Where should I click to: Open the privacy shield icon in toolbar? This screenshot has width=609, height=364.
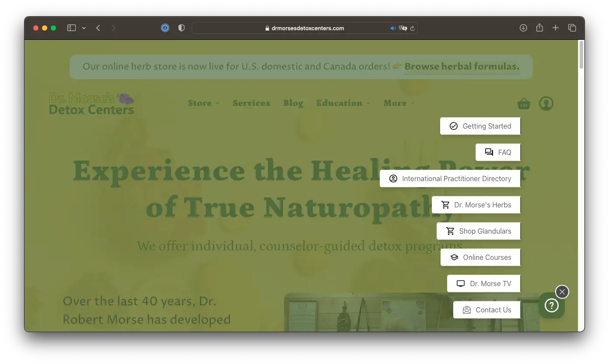tap(182, 28)
